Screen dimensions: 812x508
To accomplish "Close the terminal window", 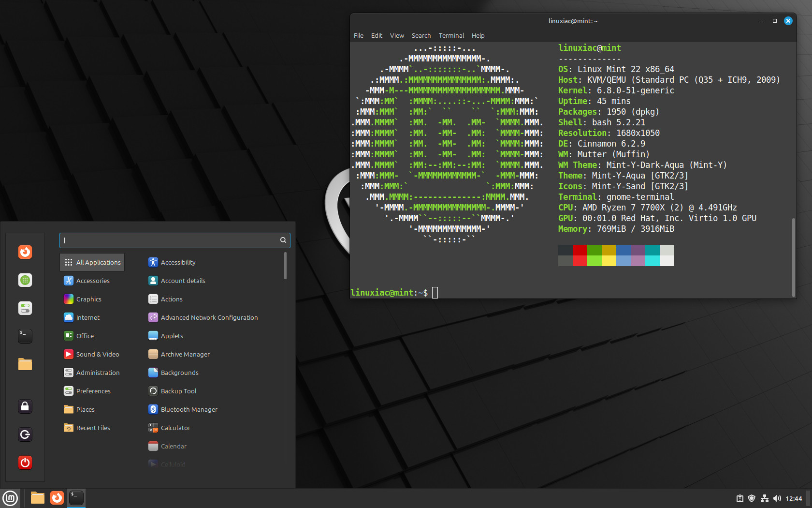I will pyautogui.click(x=788, y=21).
